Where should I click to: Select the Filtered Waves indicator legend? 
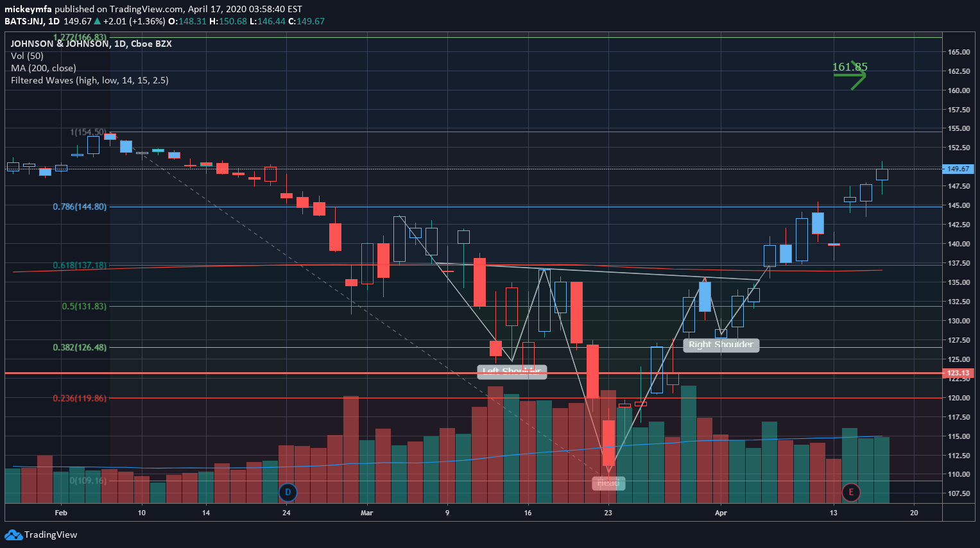[90, 80]
